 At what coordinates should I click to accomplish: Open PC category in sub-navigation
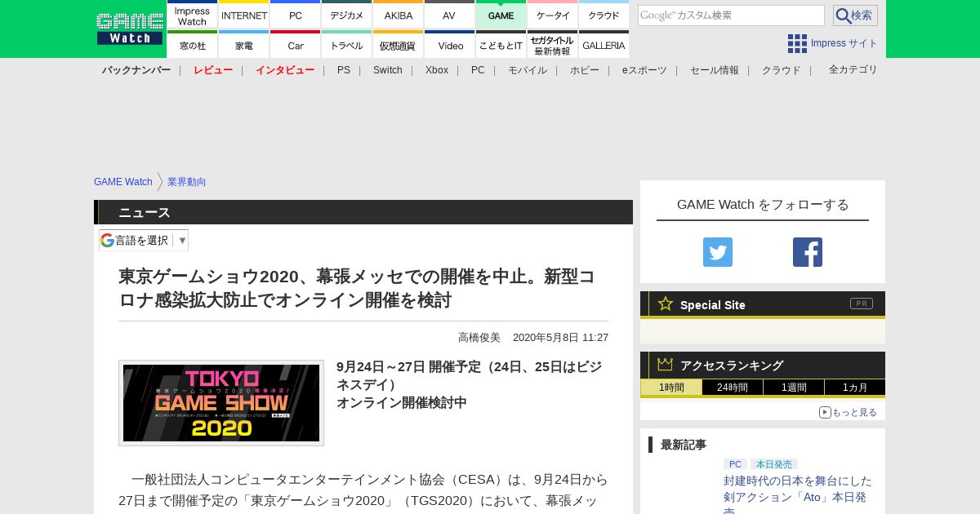click(478, 70)
